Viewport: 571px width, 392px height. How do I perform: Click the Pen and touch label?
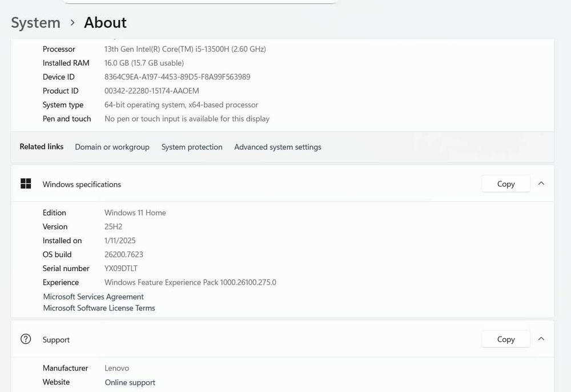pos(67,119)
